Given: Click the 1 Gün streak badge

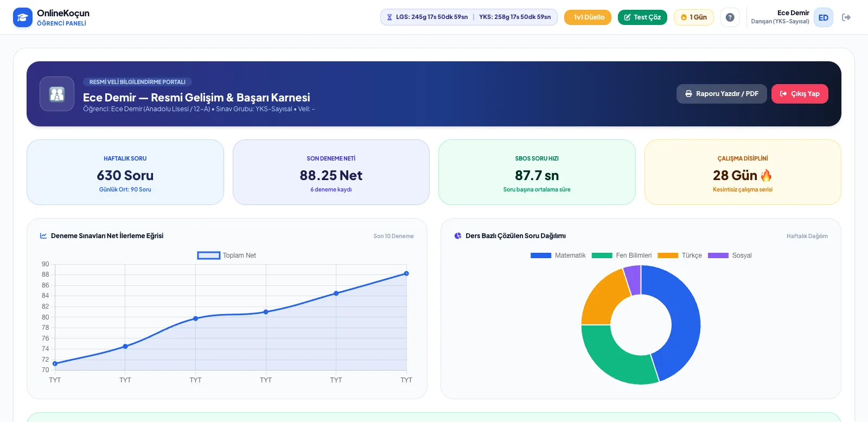Looking at the screenshot, I should 694,17.
